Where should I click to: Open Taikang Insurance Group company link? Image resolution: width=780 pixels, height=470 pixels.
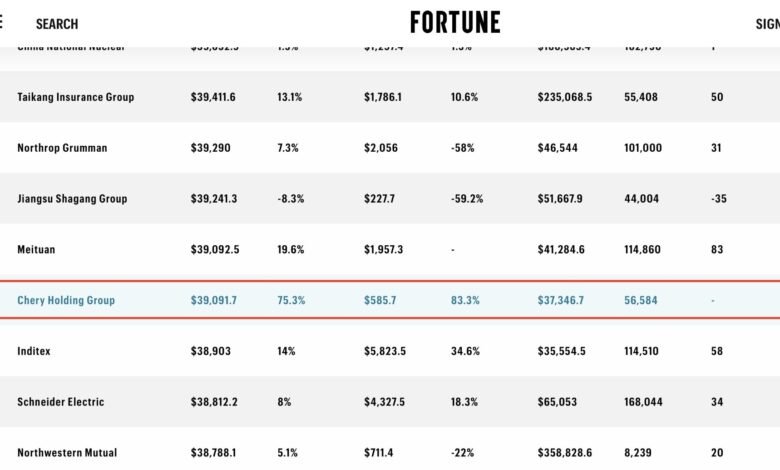(x=76, y=97)
